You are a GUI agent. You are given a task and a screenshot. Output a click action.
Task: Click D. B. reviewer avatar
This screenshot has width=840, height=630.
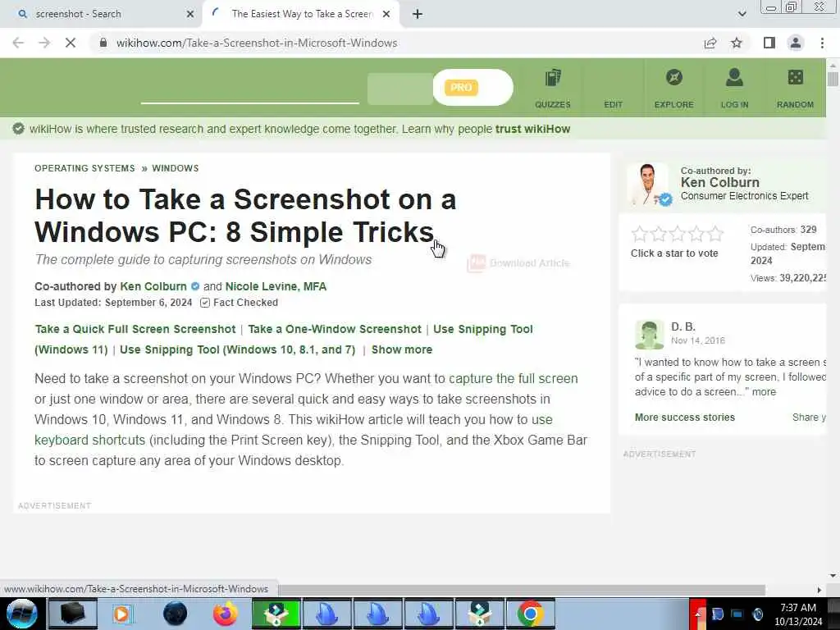pos(650,335)
